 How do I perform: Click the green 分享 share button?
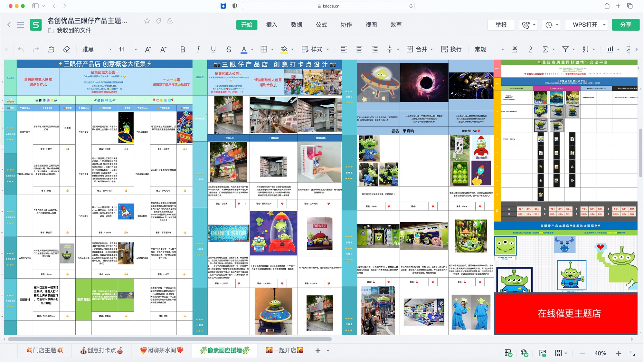[x=625, y=25]
